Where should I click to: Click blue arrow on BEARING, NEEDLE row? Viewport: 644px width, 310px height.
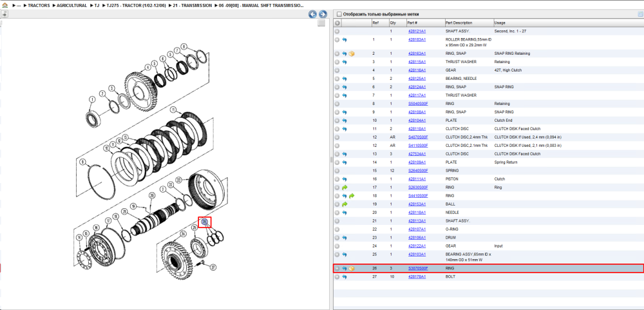click(x=344, y=79)
